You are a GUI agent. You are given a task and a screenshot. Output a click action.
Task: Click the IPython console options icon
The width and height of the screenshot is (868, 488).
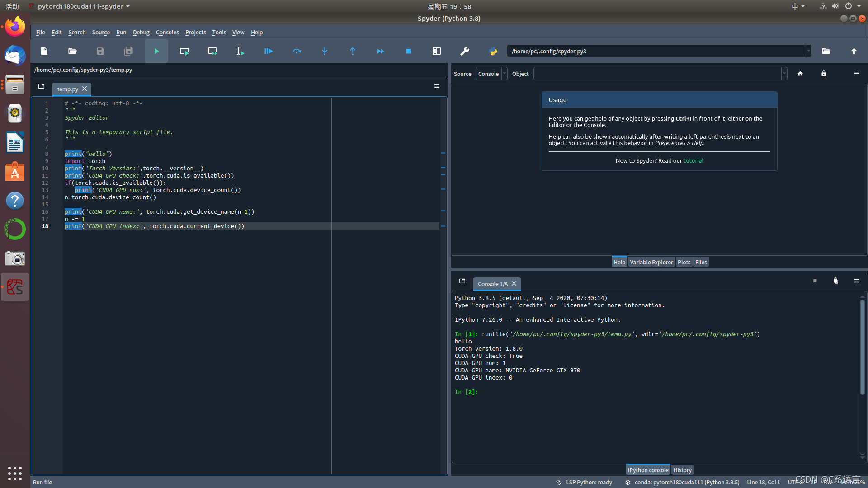tap(857, 281)
